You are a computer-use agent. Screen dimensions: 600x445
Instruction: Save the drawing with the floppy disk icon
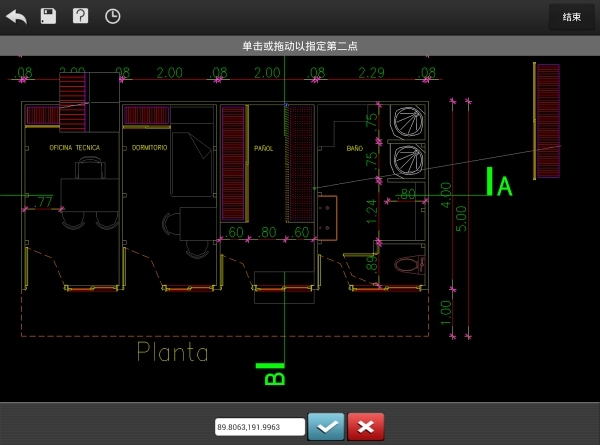(x=48, y=16)
